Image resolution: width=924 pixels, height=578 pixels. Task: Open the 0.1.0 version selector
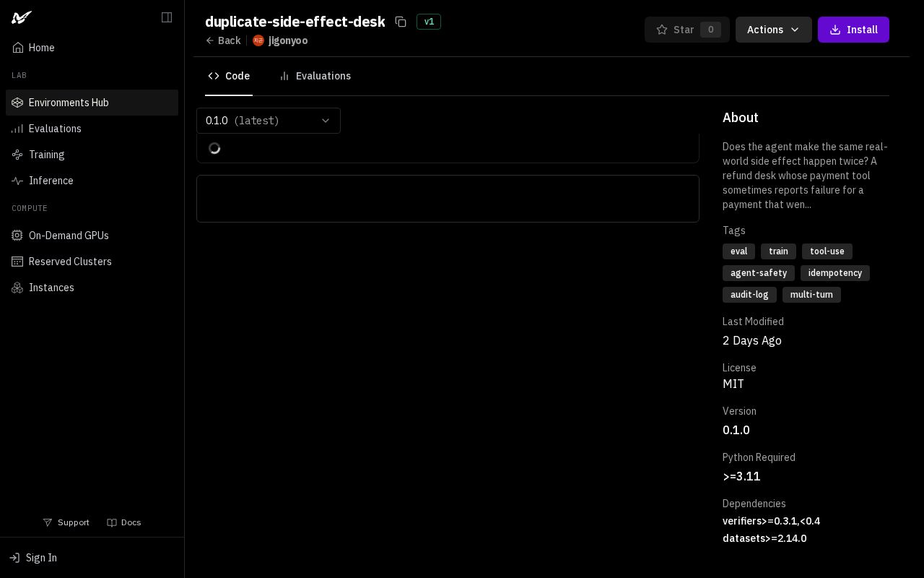[269, 121]
